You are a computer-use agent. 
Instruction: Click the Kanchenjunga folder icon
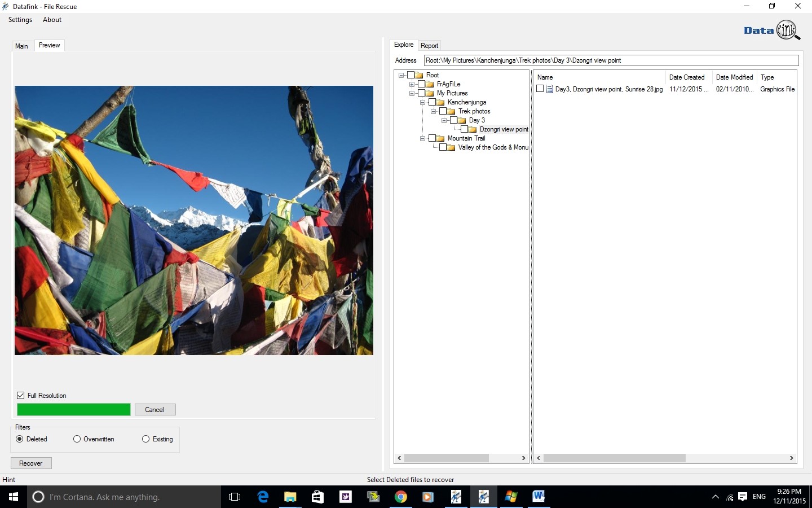click(x=440, y=102)
